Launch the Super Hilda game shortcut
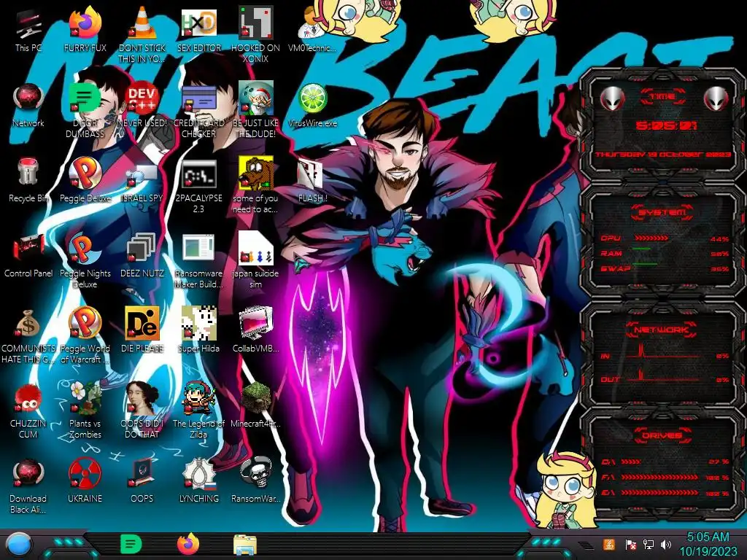The image size is (747, 560). point(198,330)
